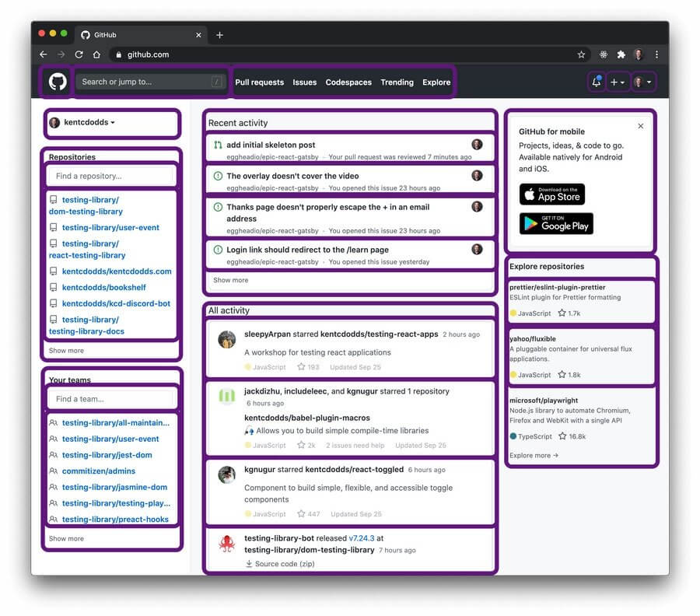Open the testing-library/all-maintain... team

(x=116, y=422)
